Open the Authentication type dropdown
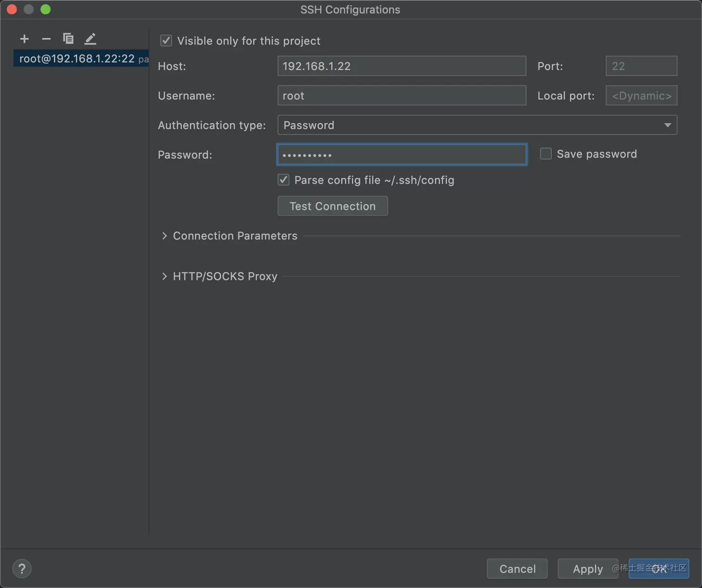This screenshot has height=588, width=702. click(477, 125)
